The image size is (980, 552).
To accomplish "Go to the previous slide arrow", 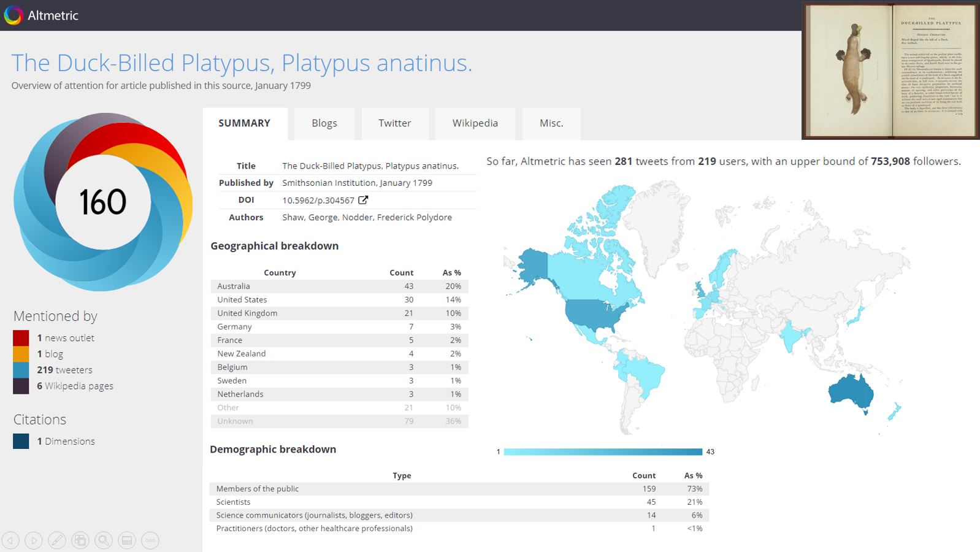I will [10, 540].
